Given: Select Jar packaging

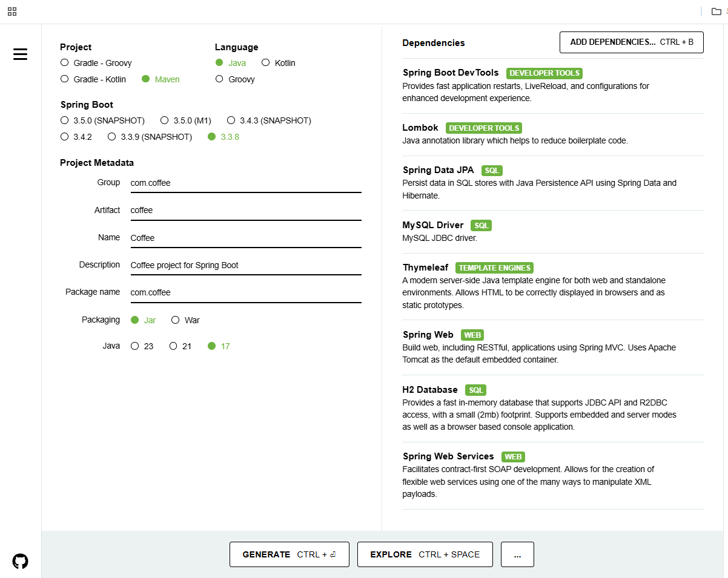Looking at the screenshot, I should [x=144, y=320].
